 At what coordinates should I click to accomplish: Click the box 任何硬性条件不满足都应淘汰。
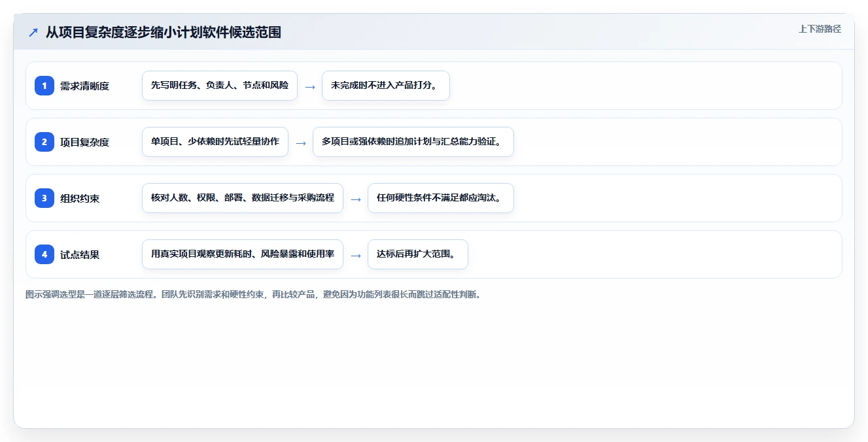tap(441, 198)
